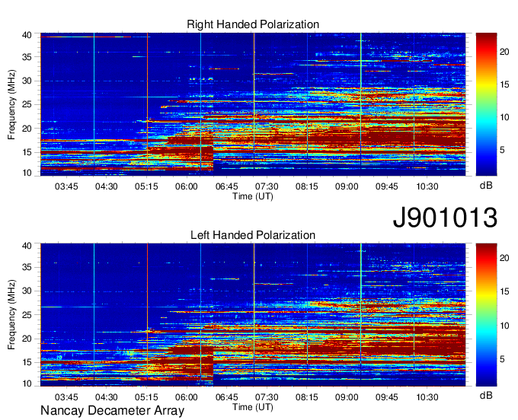Click 10 dB value on Right Handed color bar

point(504,117)
